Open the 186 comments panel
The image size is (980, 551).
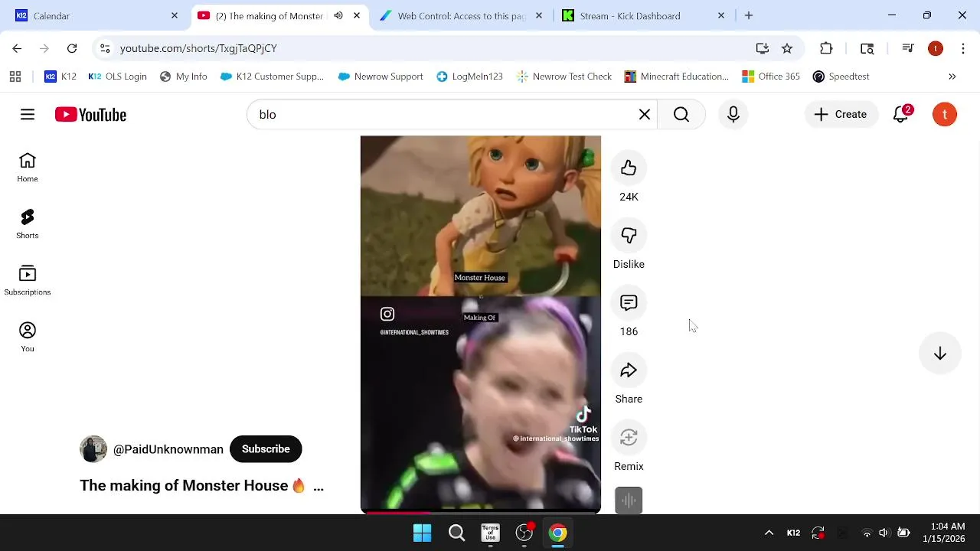629,303
